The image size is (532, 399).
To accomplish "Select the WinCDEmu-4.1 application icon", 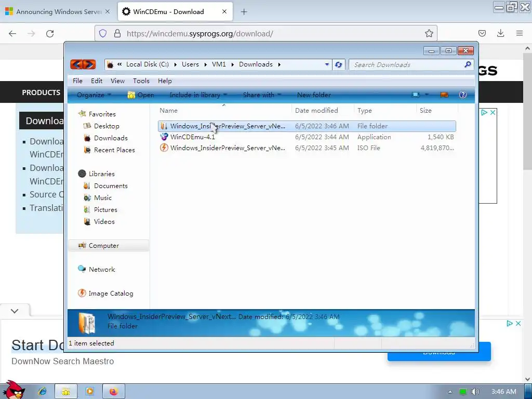I will click(x=164, y=137).
